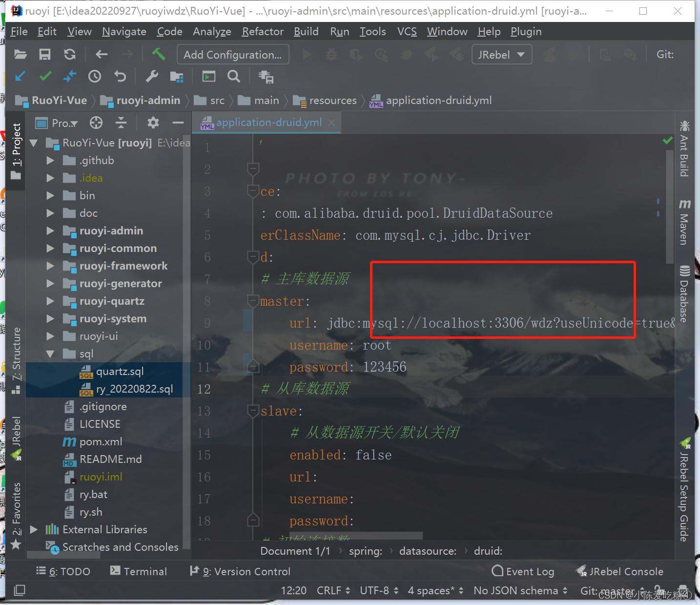Image resolution: width=700 pixels, height=605 pixels.
Task: Open Project Structure folder icon
Action: [x=177, y=77]
